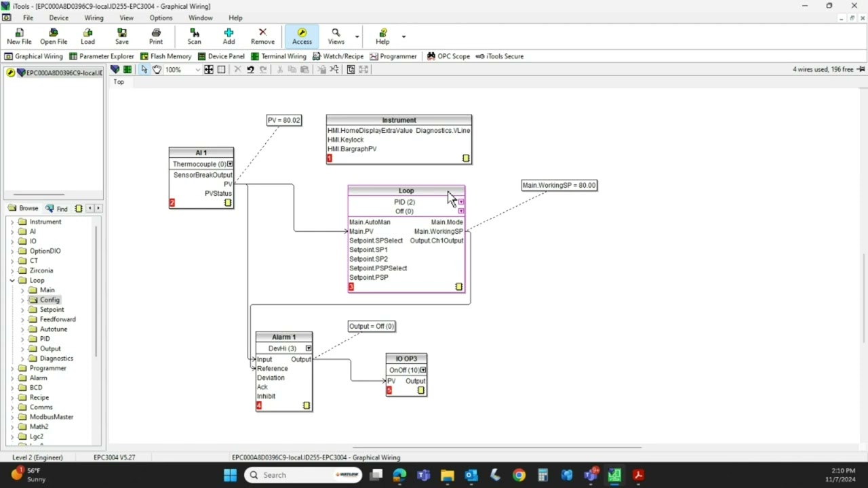Open the Window menu
The height and width of the screenshot is (488, 868).
(200, 18)
